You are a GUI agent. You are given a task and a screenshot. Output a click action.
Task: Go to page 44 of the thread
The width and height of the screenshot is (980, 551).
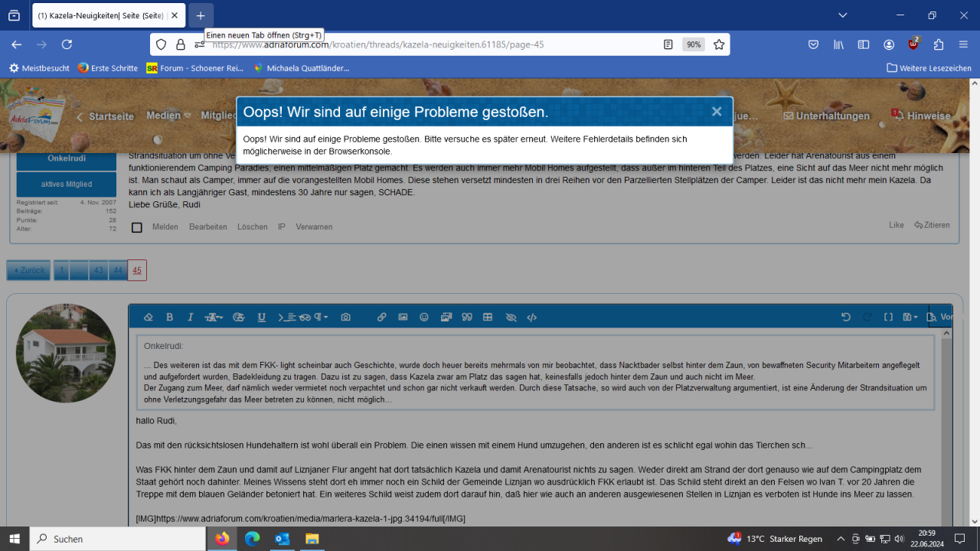pyautogui.click(x=117, y=270)
